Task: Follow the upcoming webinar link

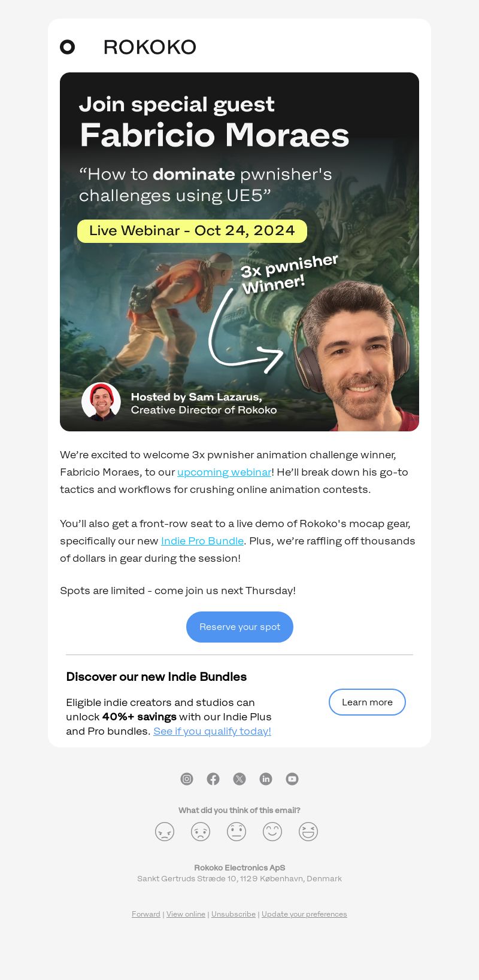Action: tap(225, 472)
